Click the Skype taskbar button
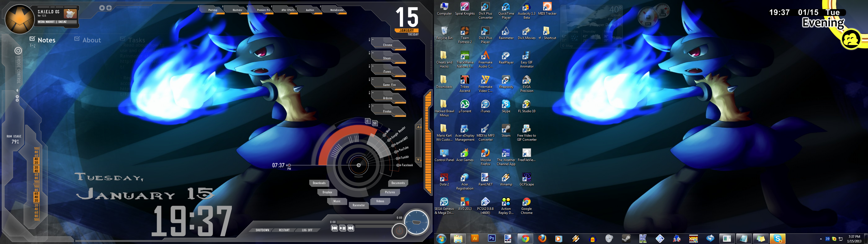Screen dimensions: 868x244 click(x=777, y=238)
